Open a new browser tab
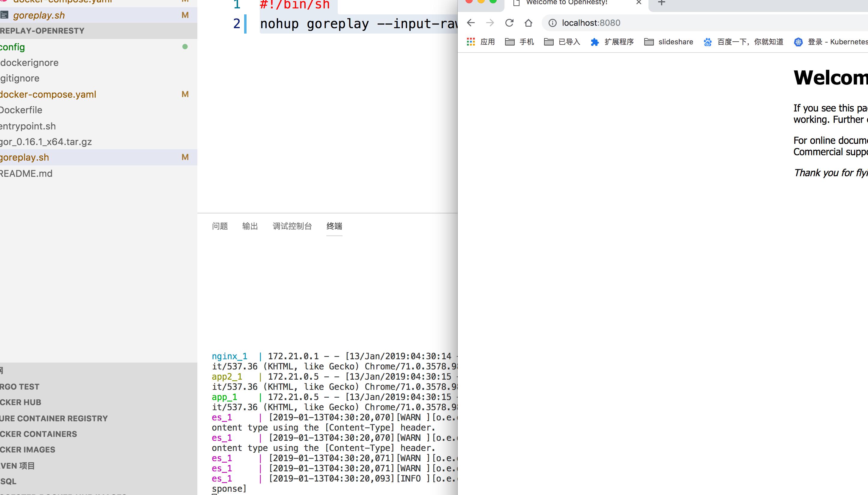 [x=661, y=3]
